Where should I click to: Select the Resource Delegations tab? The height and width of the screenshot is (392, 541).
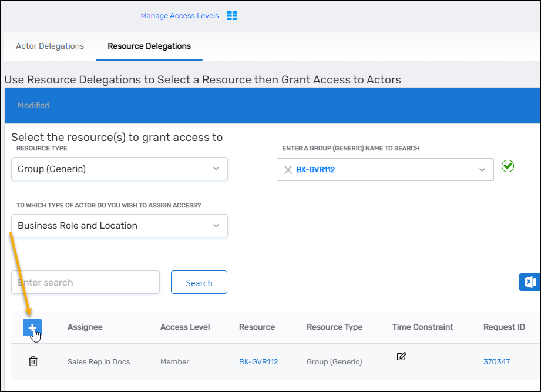point(149,46)
